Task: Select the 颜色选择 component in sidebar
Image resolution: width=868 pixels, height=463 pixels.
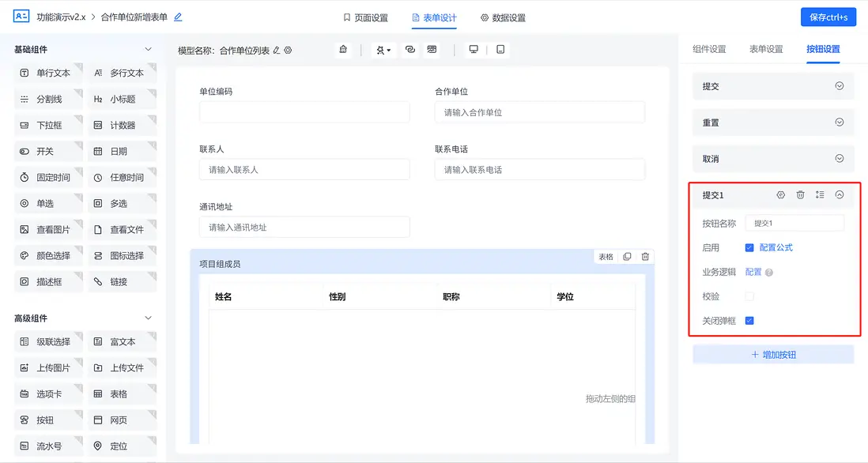Action: 49,255
